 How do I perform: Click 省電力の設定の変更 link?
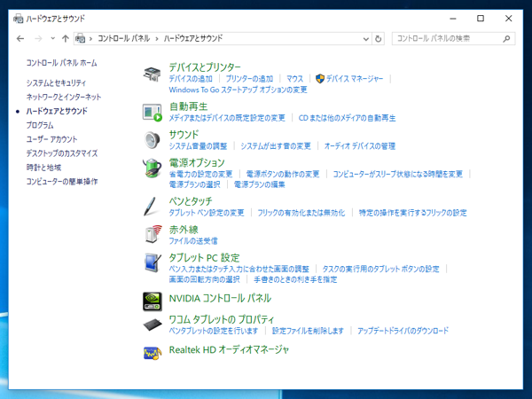[201, 175]
